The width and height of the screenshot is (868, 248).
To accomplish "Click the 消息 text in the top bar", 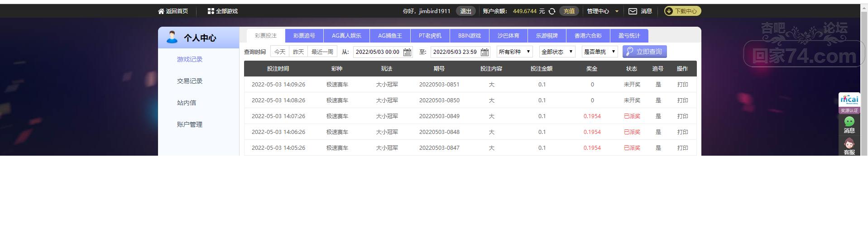I will pyautogui.click(x=646, y=11).
